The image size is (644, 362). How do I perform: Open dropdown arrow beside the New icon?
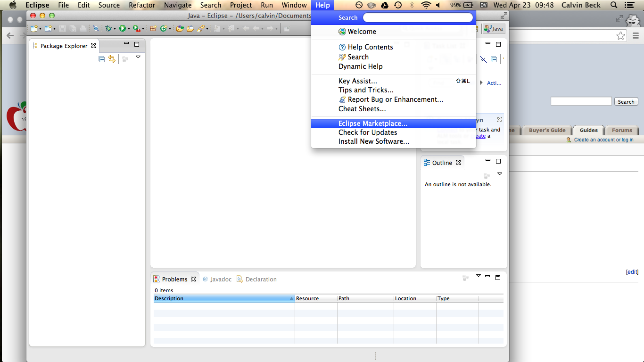40,29
